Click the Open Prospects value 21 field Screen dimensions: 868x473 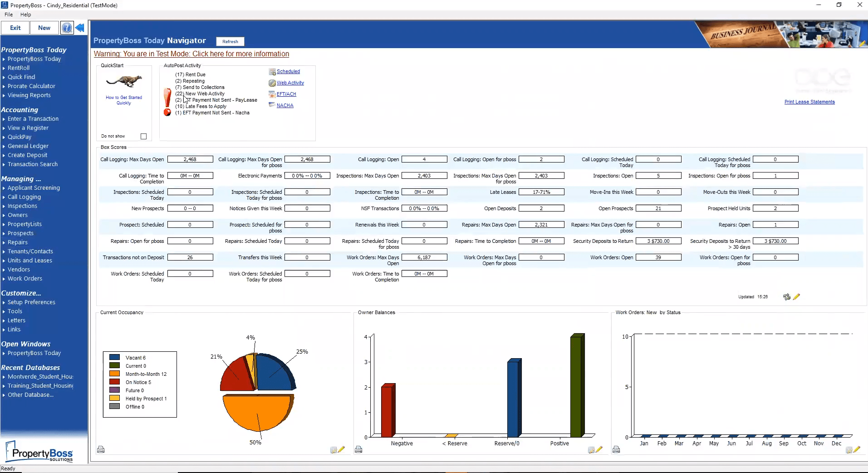pyautogui.click(x=658, y=208)
